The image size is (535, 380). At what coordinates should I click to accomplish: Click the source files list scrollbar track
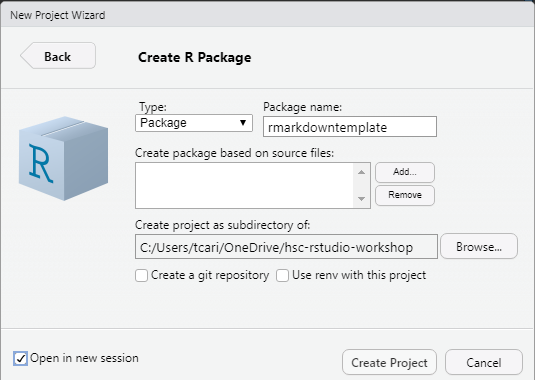(x=362, y=185)
